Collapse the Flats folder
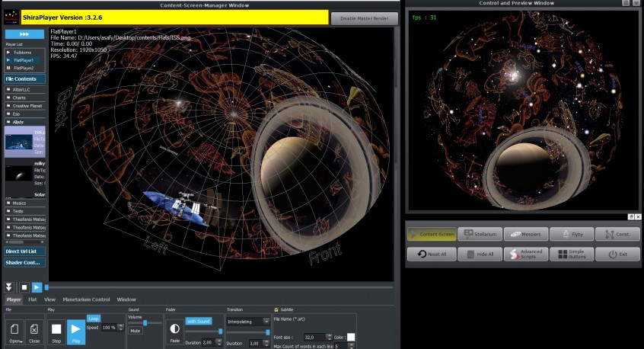 [24, 122]
